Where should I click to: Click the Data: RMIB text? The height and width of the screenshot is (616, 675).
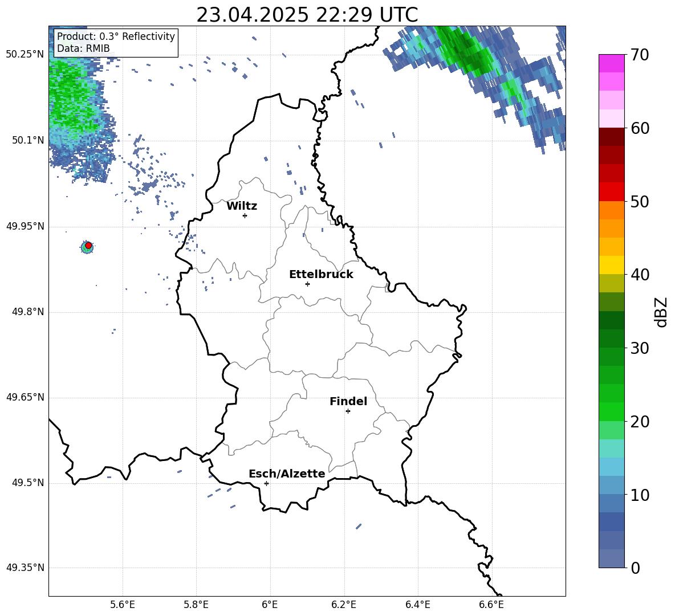pyautogui.click(x=83, y=48)
